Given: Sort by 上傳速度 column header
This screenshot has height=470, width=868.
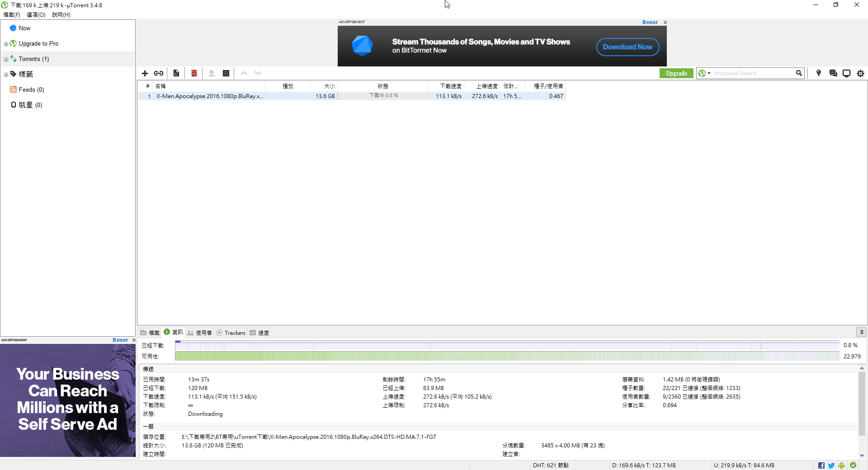Looking at the screenshot, I should click(482, 86).
